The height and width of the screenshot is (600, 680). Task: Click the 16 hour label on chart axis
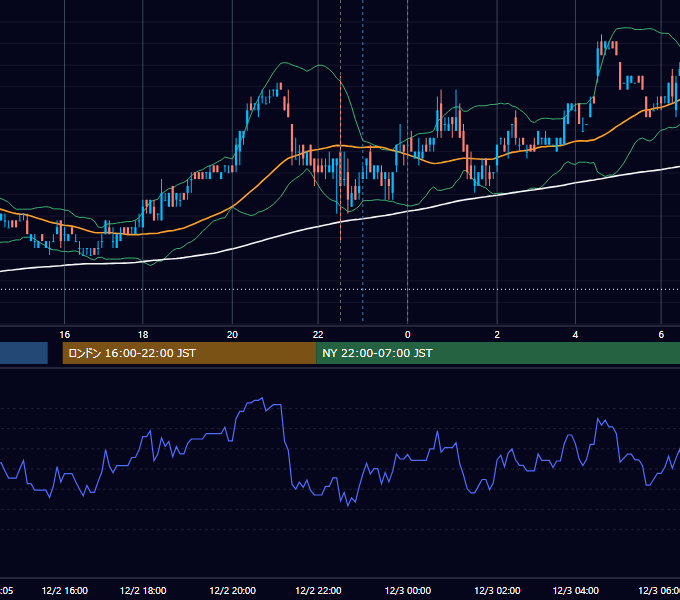coord(65,335)
